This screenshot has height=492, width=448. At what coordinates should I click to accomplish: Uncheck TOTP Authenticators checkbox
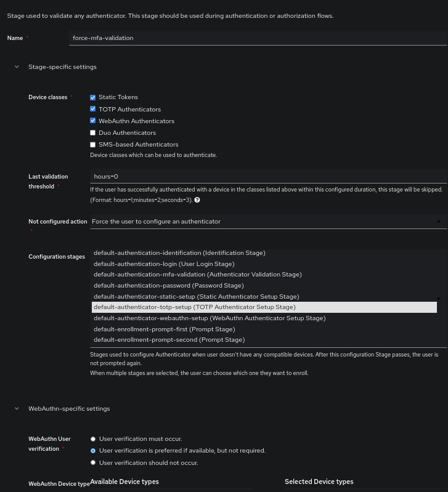(x=93, y=109)
